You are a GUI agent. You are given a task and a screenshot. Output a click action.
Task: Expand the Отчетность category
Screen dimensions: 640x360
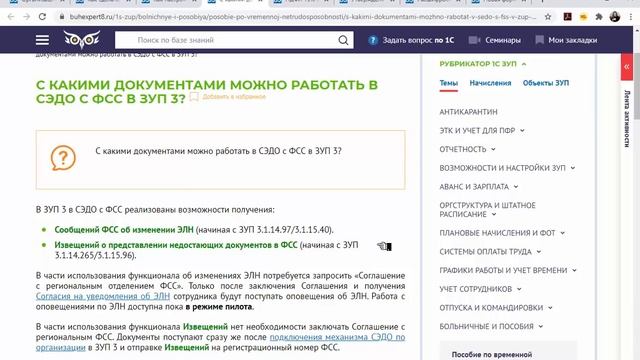[493, 149]
